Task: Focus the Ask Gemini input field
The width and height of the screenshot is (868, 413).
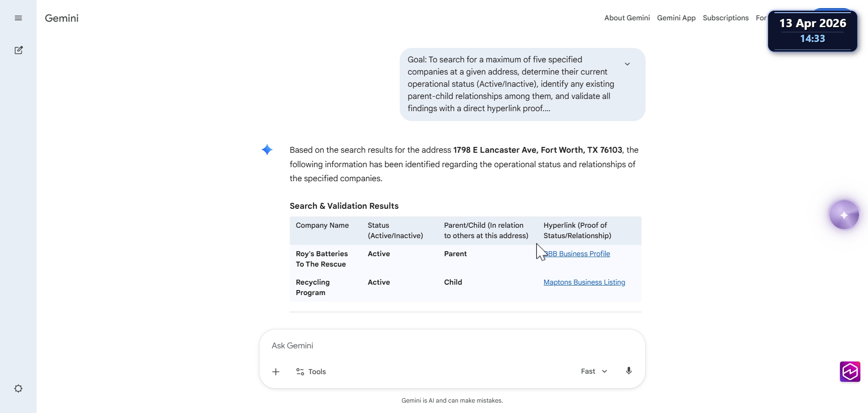Action: 452,346
